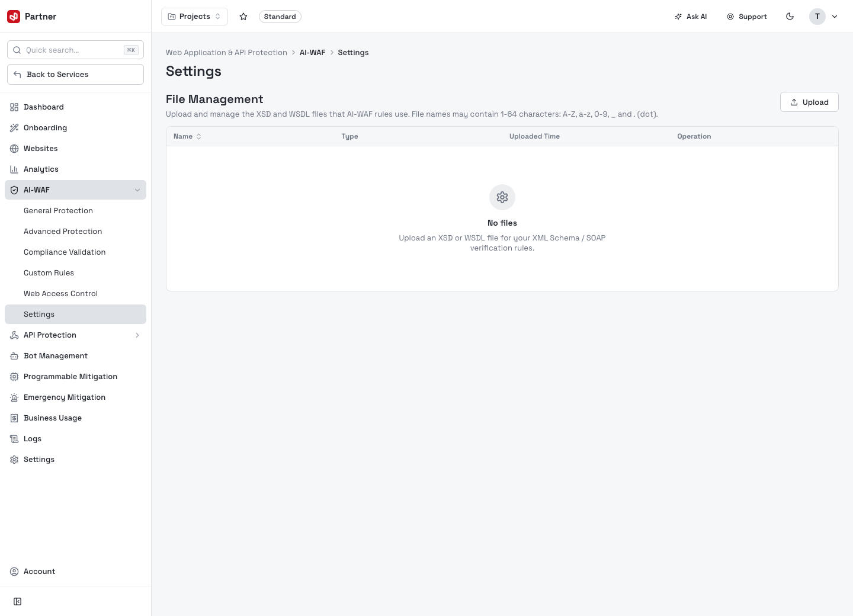The width and height of the screenshot is (853, 616).
Task: Open General Protection submenu item
Action: (75, 211)
